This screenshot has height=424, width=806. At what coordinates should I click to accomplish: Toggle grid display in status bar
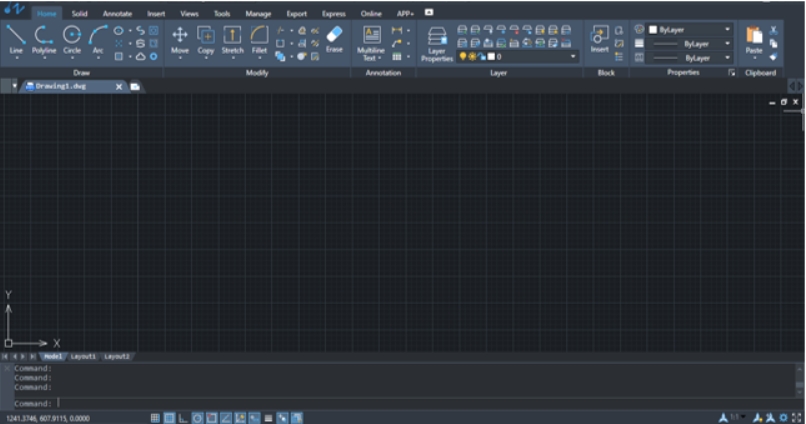coord(155,418)
